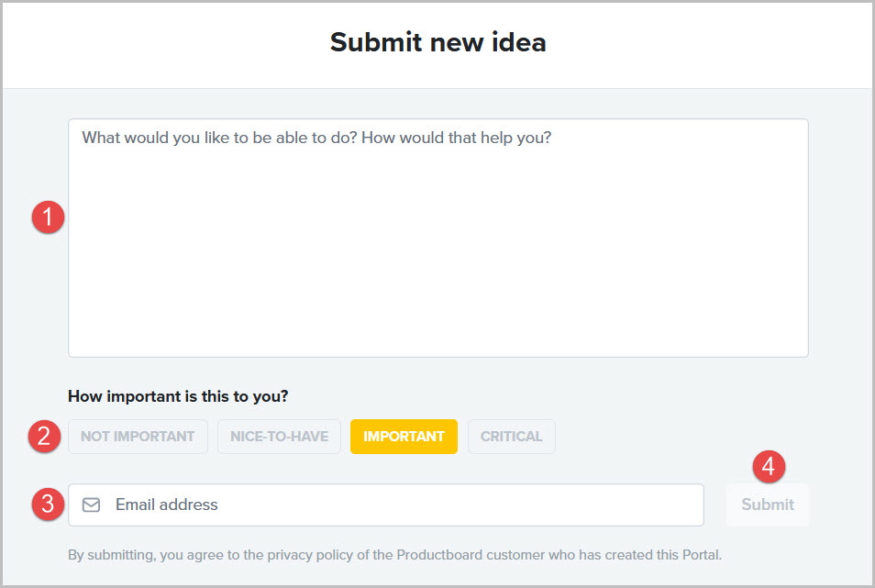Click the 'Submit new idea' heading

[438, 42]
